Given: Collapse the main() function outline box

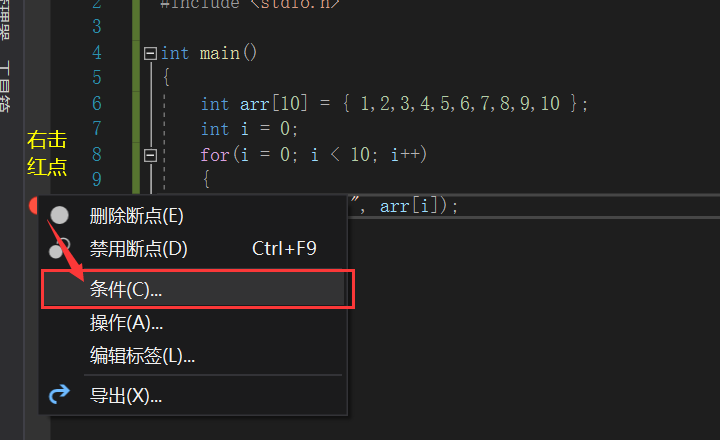Looking at the screenshot, I should pyautogui.click(x=150, y=53).
